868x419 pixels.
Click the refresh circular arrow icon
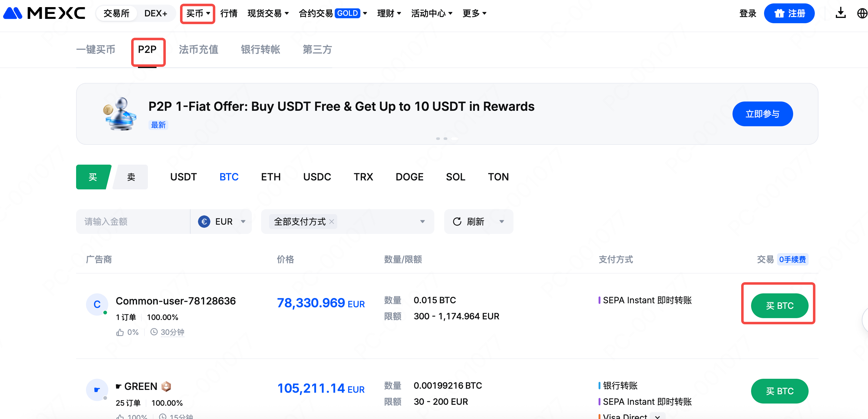(x=457, y=222)
